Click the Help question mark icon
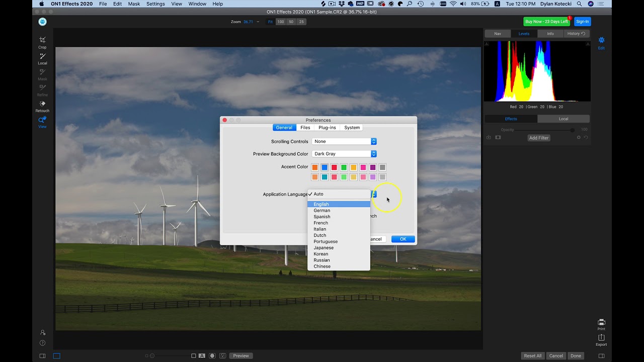Image resolution: width=644 pixels, height=362 pixels. pyautogui.click(x=42, y=343)
